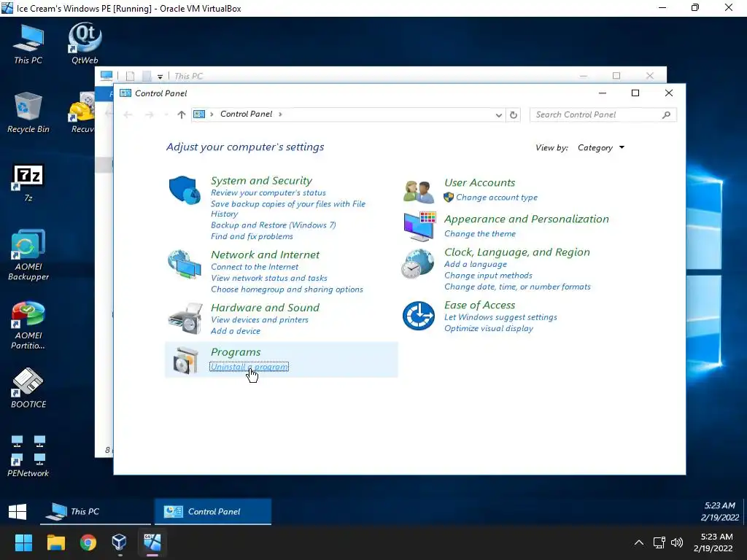
Task: Select the PENetwork desktop shortcut
Action: [28, 456]
